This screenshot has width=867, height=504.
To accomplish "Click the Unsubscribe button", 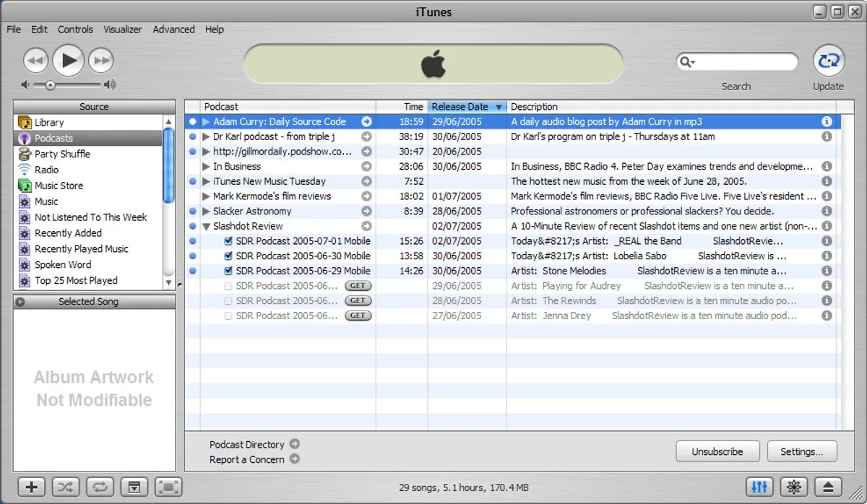I will click(x=717, y=451).
